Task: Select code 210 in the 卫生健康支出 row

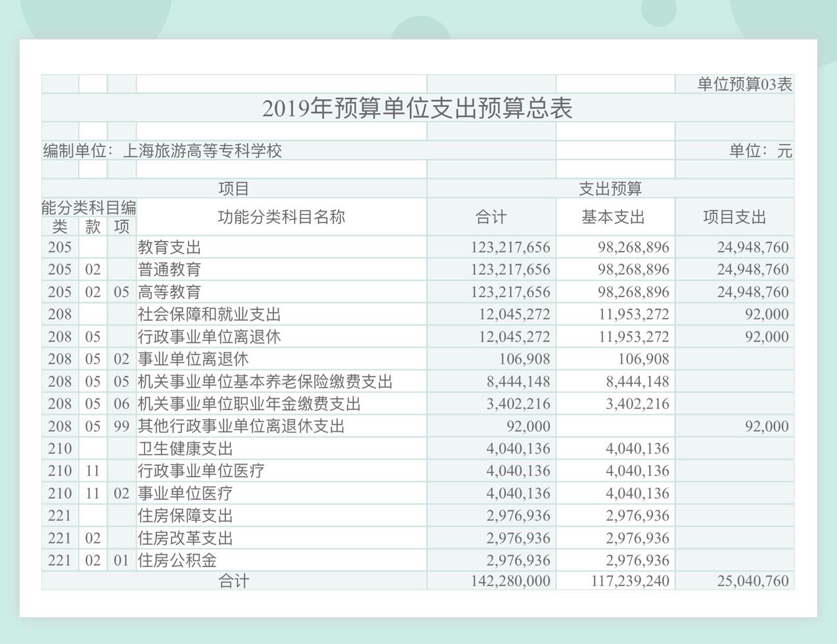Action: click(60, 449)
